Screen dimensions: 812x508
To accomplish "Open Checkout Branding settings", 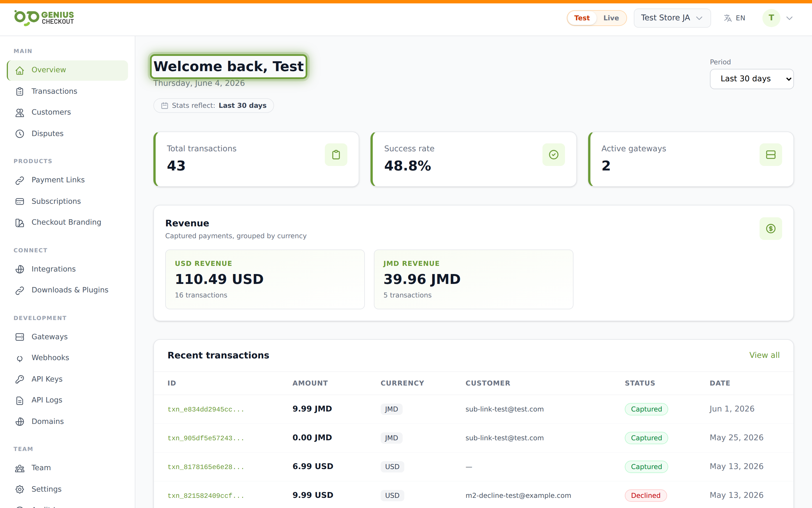I will click(x=67, y=223).
